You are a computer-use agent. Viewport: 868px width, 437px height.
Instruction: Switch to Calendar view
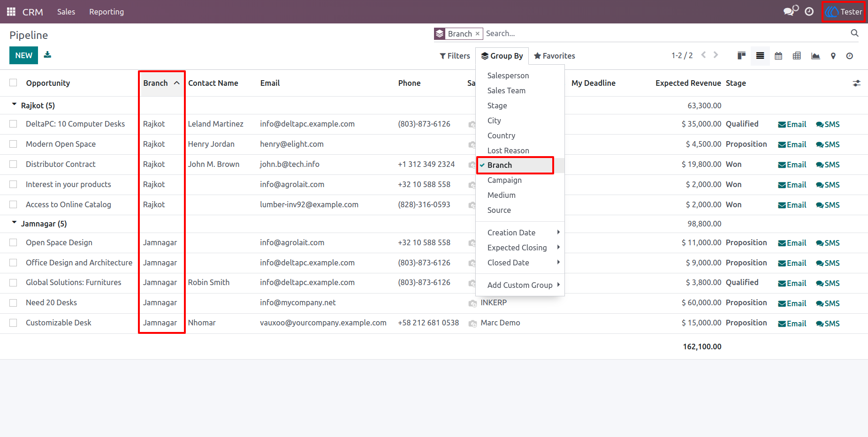(778, 56)
